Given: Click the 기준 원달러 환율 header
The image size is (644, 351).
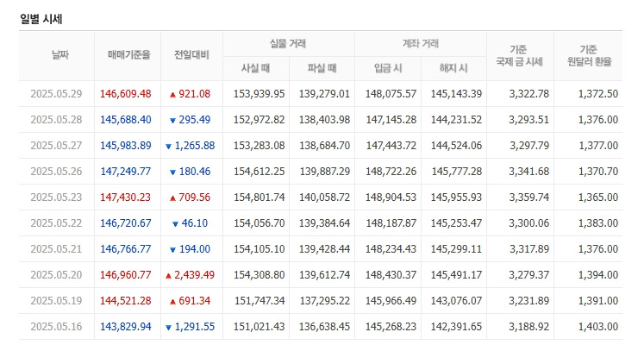Looking at the screenshot, I should click(x=590, y=55).
